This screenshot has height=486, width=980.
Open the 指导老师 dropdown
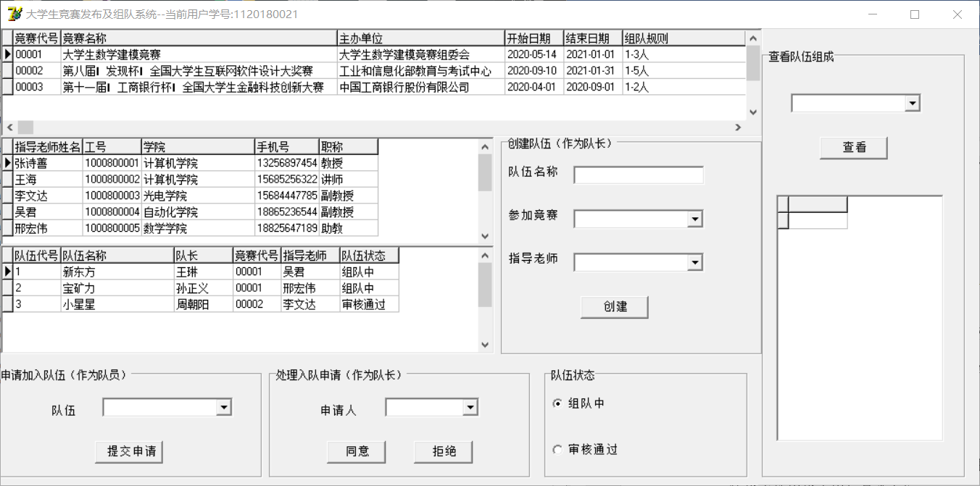coord(695,262)
